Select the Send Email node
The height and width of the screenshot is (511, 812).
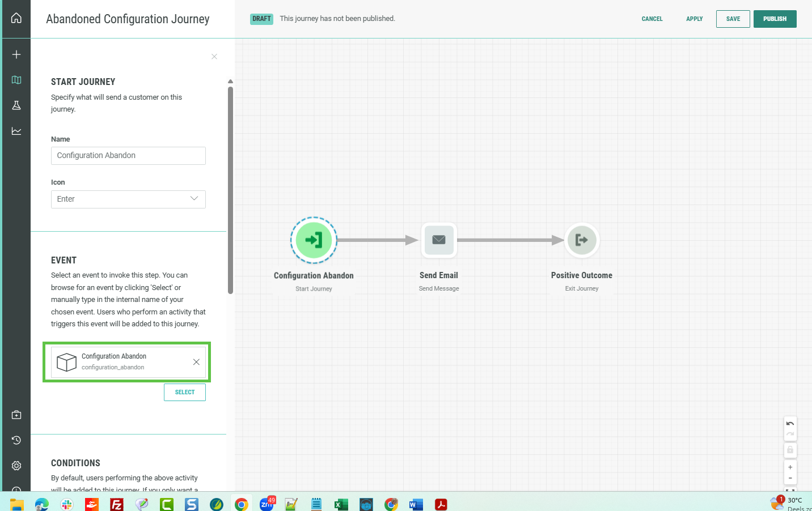(x=438, y=240)
